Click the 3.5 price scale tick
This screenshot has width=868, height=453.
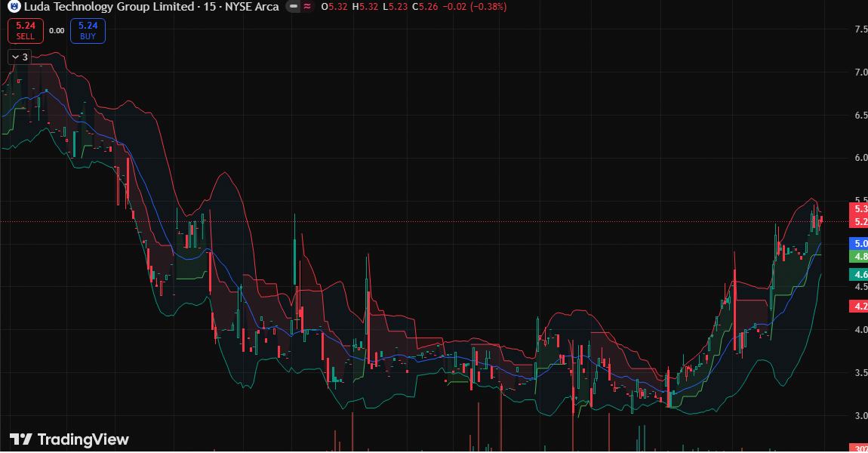click(860, 373)
